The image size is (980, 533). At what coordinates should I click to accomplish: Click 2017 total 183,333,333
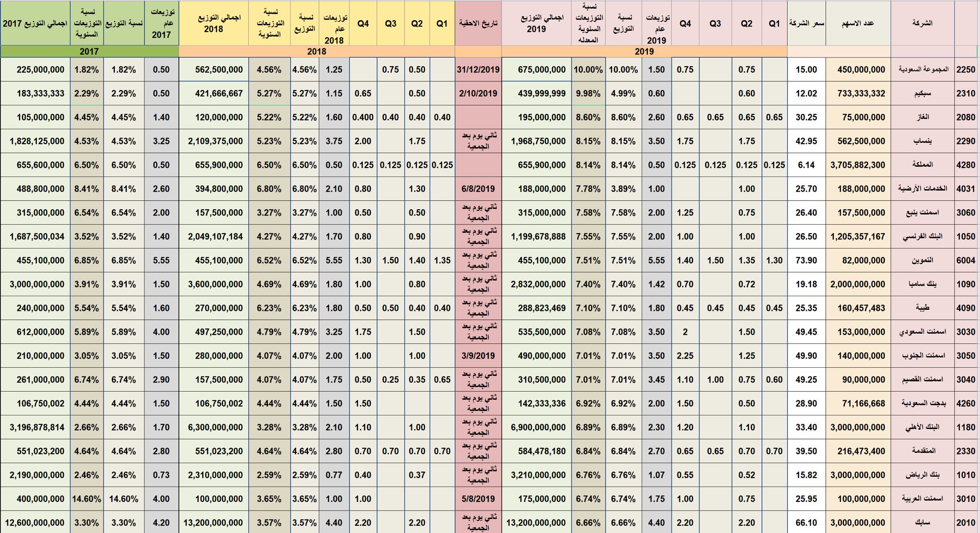pos(40,93)
